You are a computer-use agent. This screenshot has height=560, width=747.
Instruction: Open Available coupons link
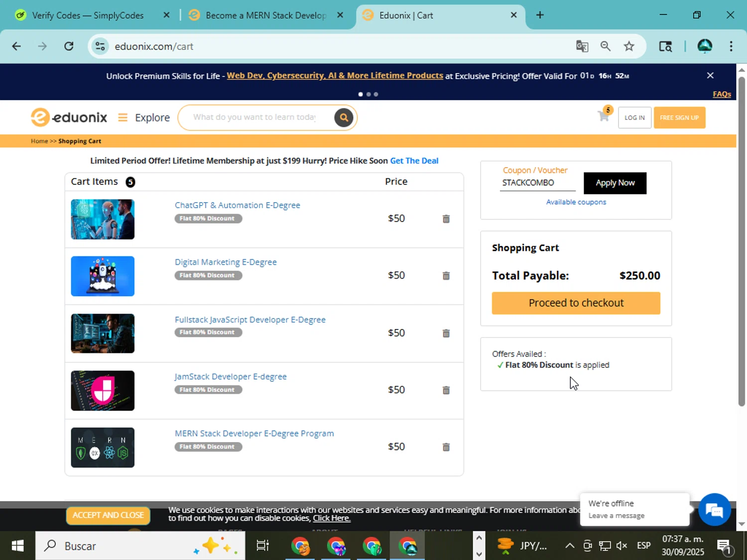point(576,202)
